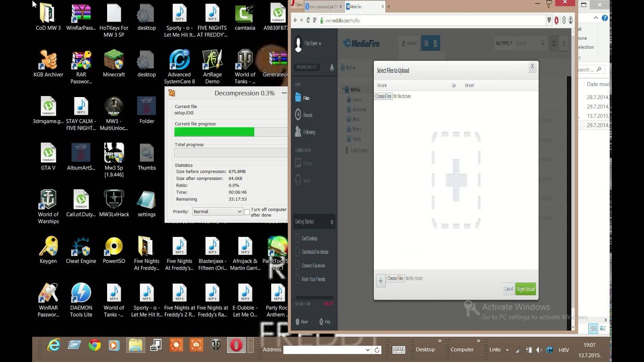Switch to the MediaFire browser tab
Image resolution: width=644 pixels, height=362 pixels.
(364, 7)
